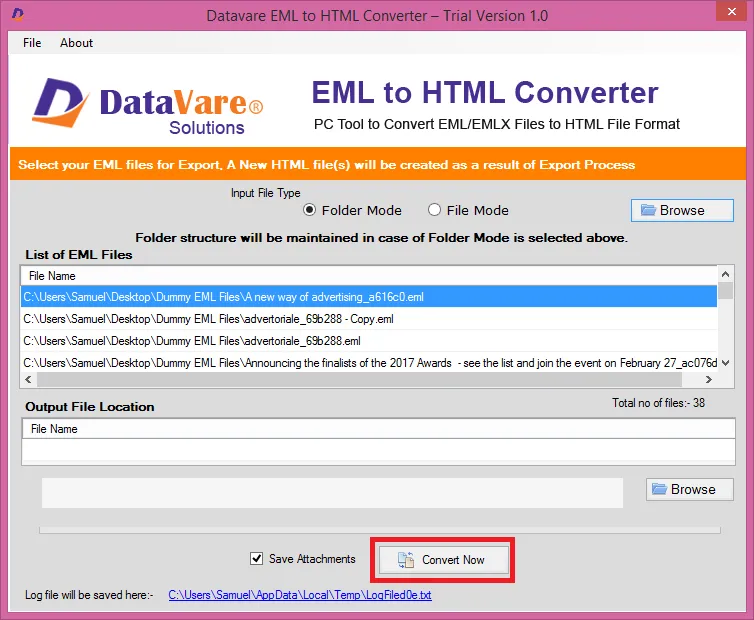Select the 'A new way of advertising_a616c0.eml' row
The image size is (754, 620).
(369, 297)
